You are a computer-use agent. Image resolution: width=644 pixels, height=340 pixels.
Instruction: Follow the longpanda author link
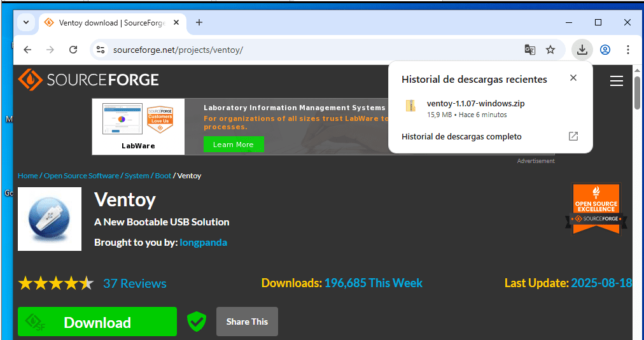point(203,243)
